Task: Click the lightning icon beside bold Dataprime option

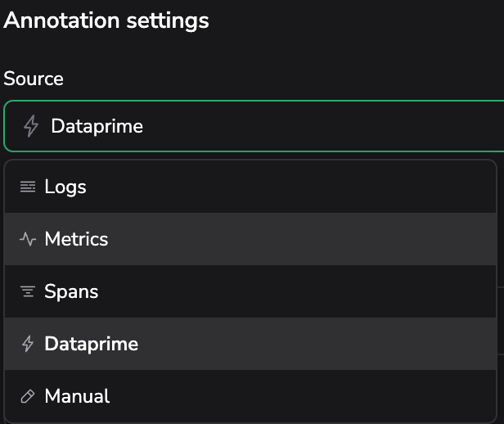Action: (28, 345)
